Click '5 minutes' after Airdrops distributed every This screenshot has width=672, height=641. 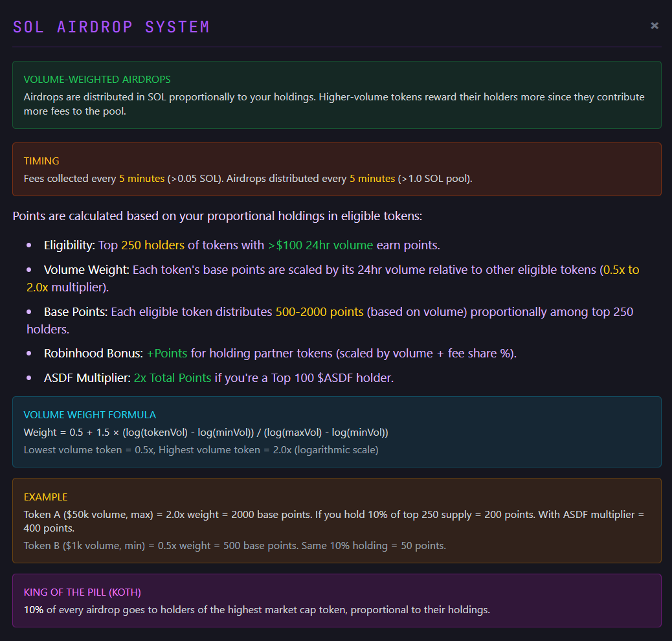372,178
